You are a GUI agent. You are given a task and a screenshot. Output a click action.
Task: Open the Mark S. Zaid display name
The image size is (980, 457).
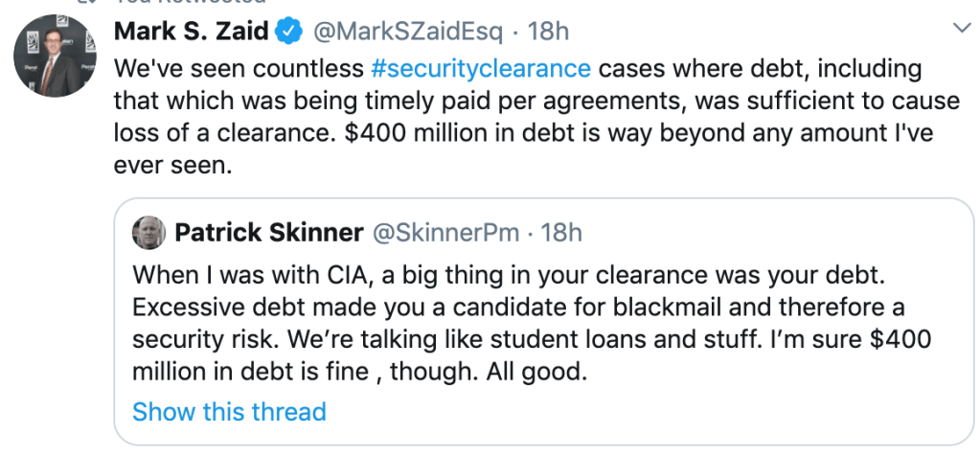click(191, 32)
